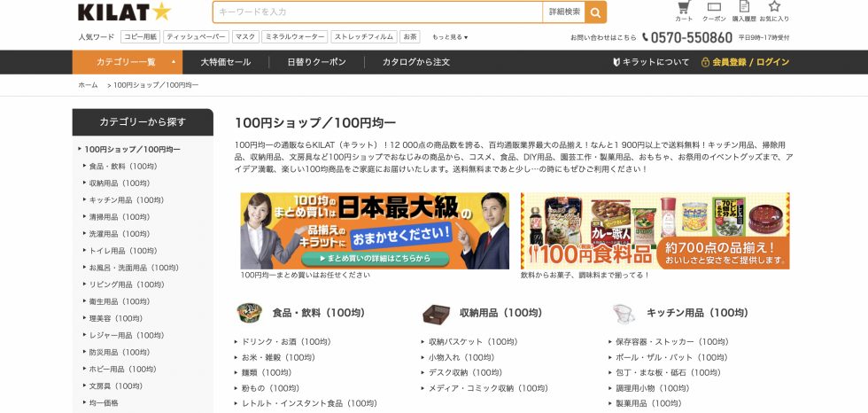The image size is (868, 413).
Task: Expand もっと見る popular keywords dropdown
Action: (x=450, y=37)
